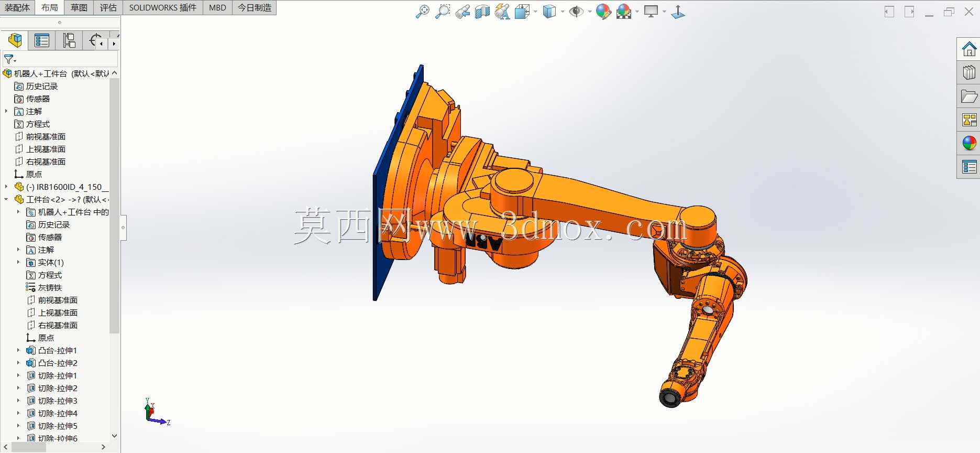Open the 评估 ribbon tab
This screenshot has width=980, height=453.
(x=108, y=7)
